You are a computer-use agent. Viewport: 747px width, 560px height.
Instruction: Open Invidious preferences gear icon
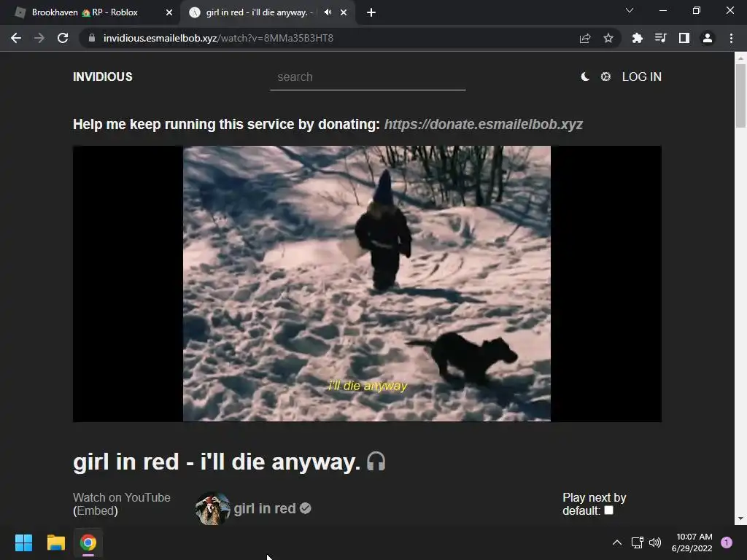(x=605, y=77)
